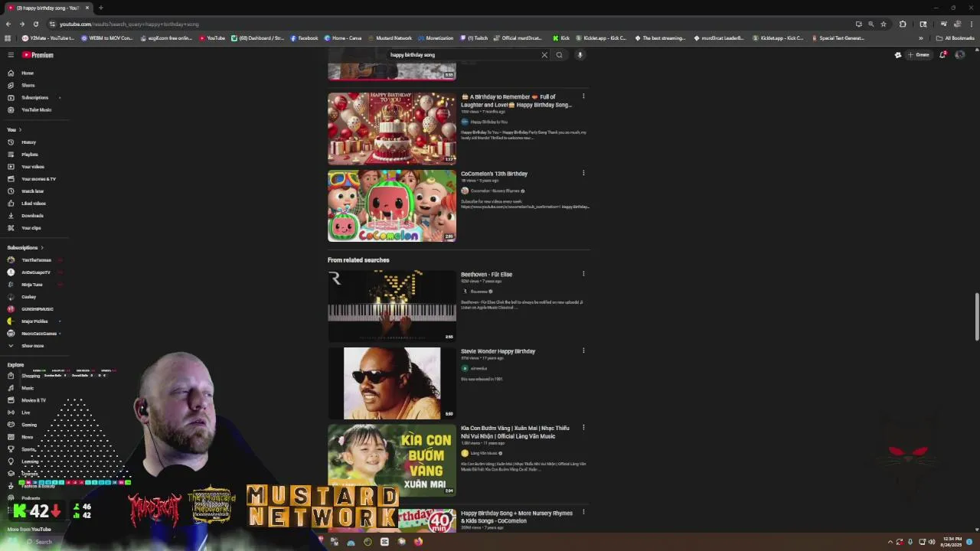Open NecroCaticGames channel subscription

[x=38, y=334]
